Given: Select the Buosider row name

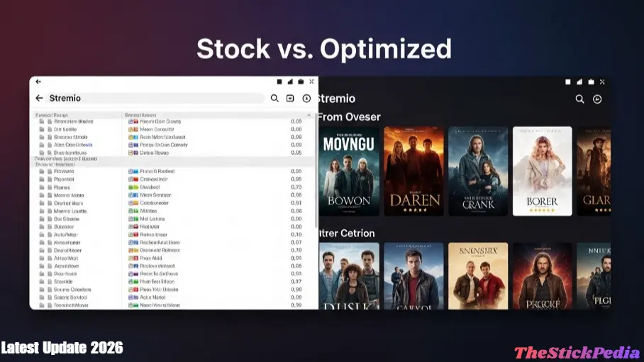Looking at the screenshot, I should click(64, 227).
